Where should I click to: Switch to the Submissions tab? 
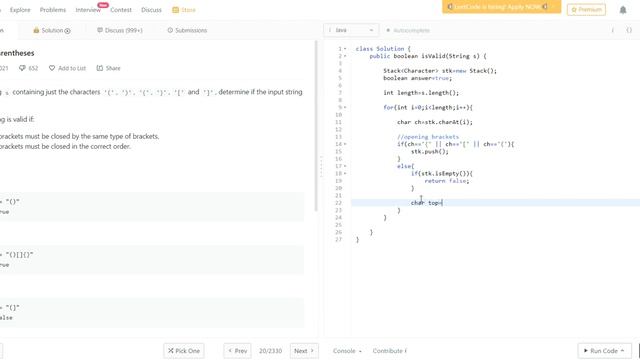pyautogui.click(x=187, y=30)
